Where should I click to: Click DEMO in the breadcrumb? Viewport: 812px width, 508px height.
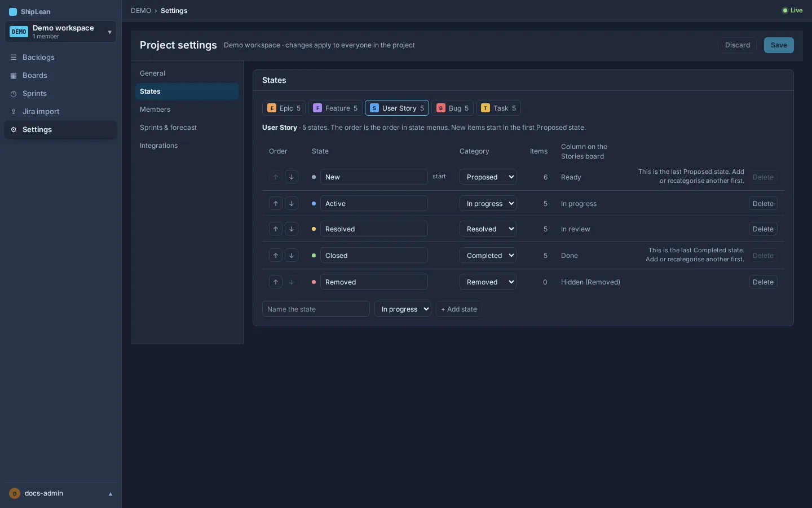(141, 11)
